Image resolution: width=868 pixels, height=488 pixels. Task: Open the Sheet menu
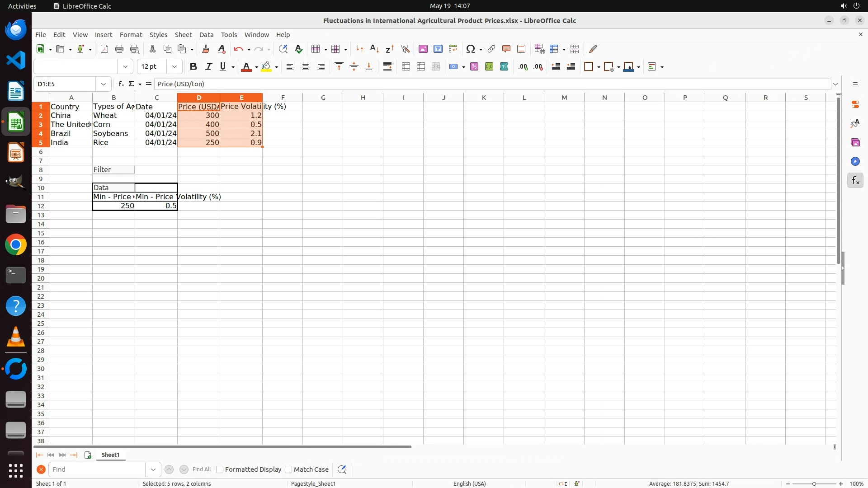[183, 35]
